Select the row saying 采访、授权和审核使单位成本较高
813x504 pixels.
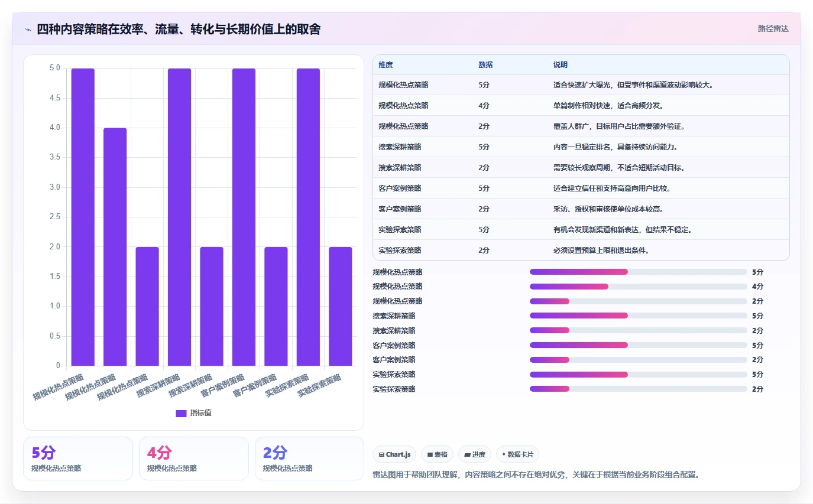[x=581, y=209]
